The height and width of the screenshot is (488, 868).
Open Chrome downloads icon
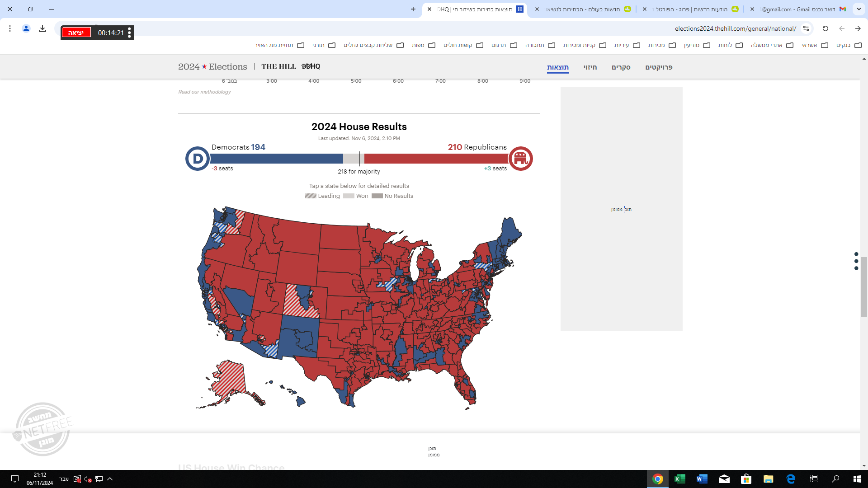point(42,28)
